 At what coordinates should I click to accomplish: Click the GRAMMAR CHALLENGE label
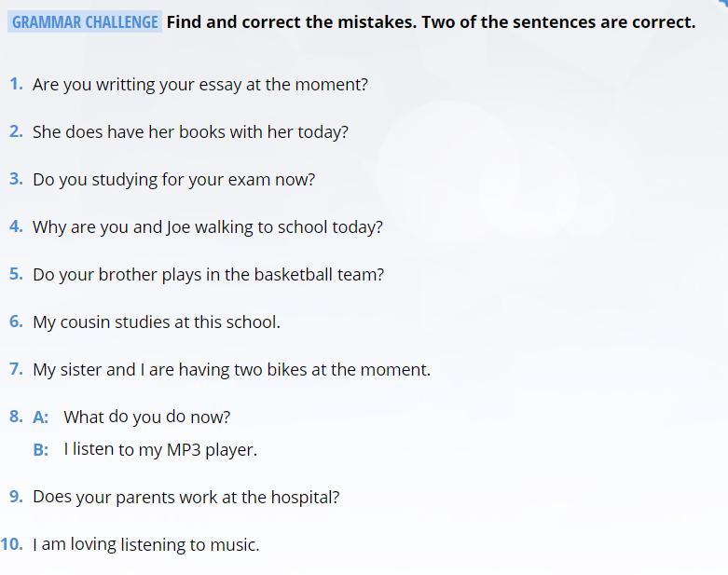click(85, 21)
